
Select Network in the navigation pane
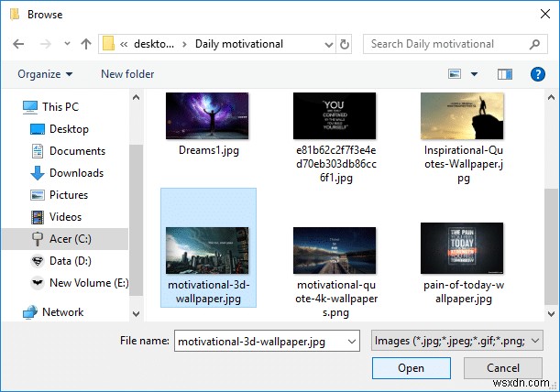click(53, 312)
